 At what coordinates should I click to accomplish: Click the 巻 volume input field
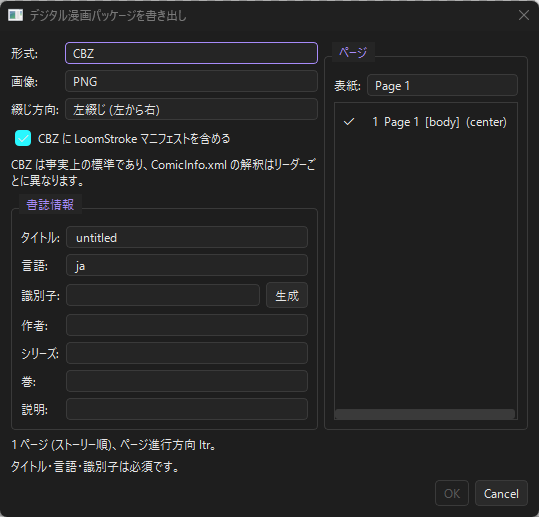tap(187, 381)
